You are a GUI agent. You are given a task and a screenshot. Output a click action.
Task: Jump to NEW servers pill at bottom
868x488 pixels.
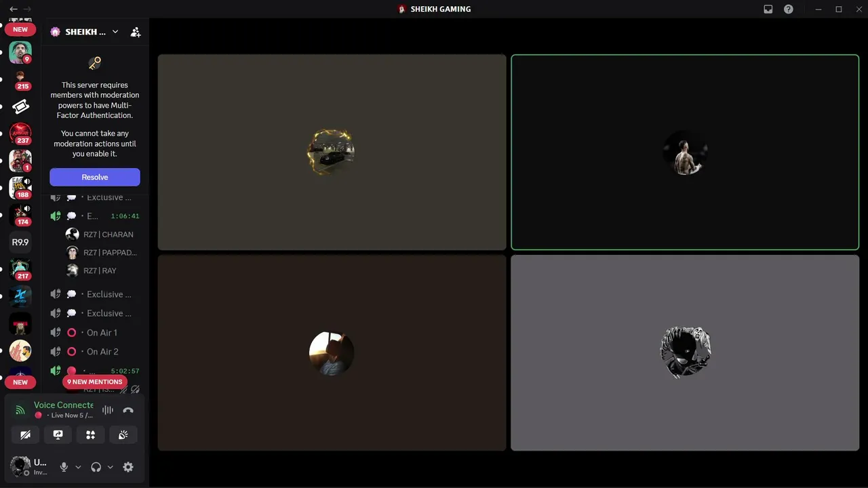20,382
